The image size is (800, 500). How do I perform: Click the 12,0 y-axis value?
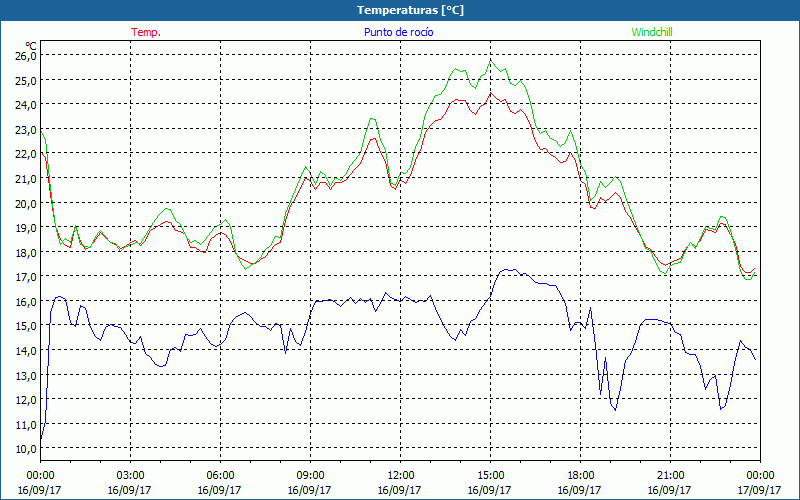click(26, 400)
